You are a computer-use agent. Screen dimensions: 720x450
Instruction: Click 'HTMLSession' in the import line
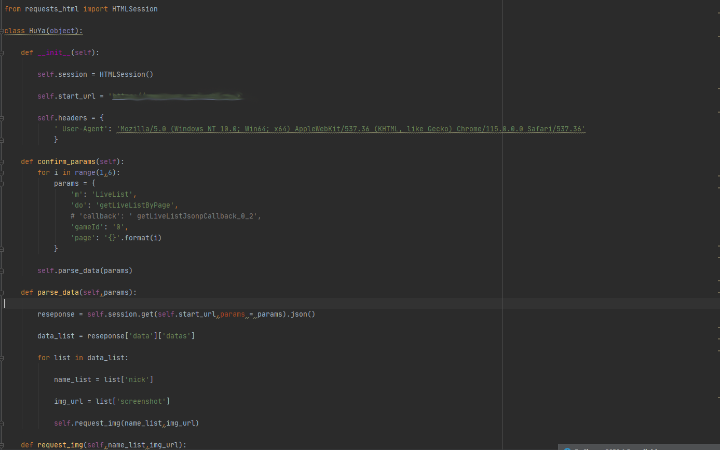coord(135,9)
